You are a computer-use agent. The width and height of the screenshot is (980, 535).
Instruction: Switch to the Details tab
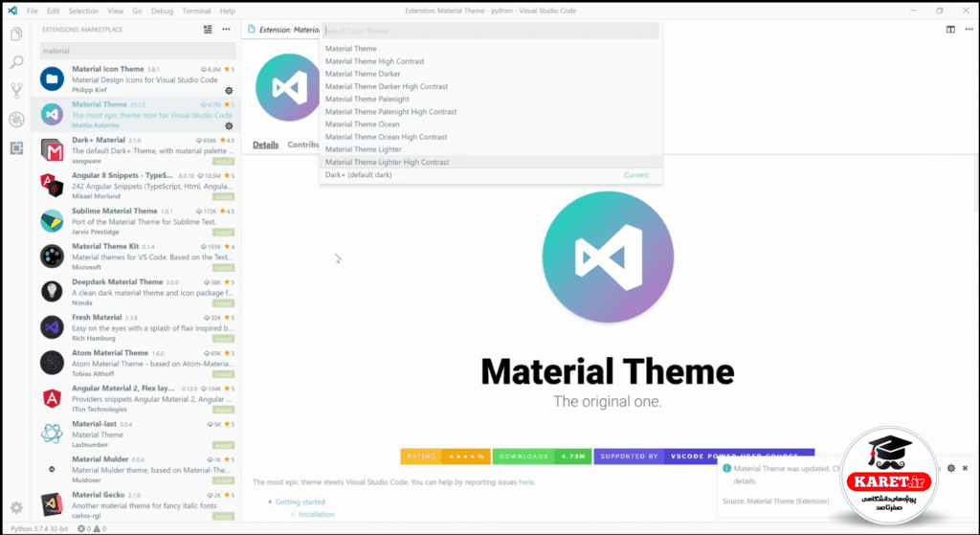coord(266,145)
